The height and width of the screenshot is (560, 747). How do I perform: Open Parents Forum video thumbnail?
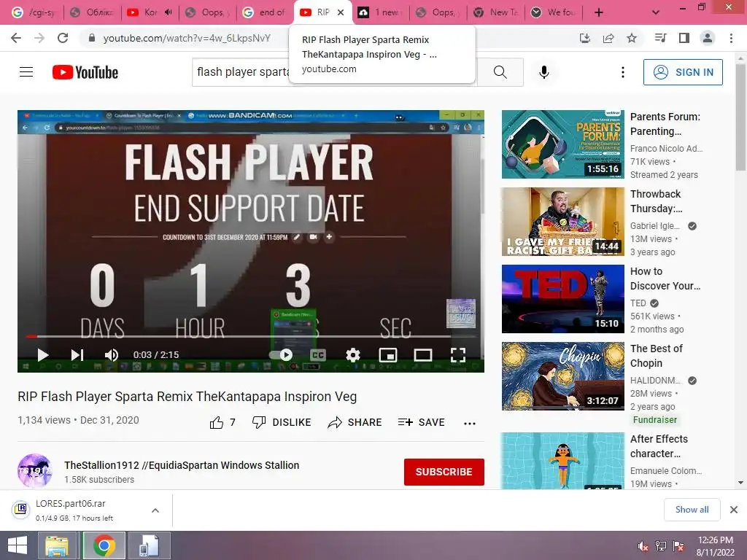562,144
